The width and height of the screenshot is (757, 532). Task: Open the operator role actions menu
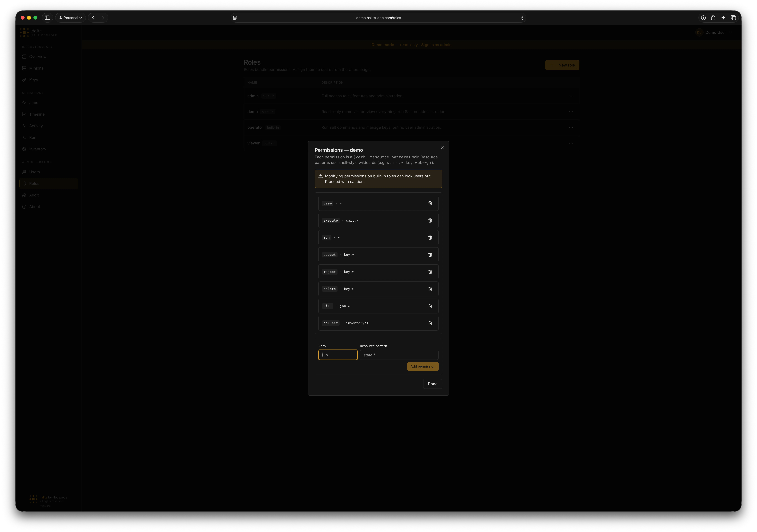click(x=571, y=128)
